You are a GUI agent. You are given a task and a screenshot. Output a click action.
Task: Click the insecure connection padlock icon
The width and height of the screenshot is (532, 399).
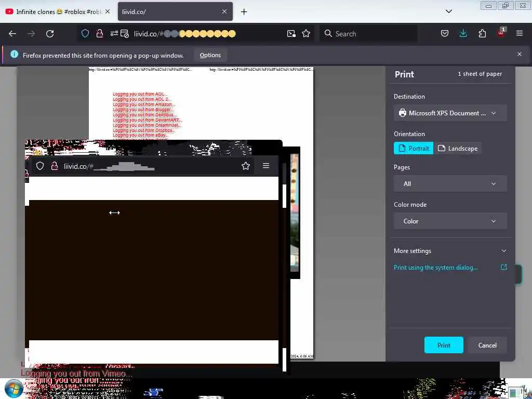pos(99,33)
